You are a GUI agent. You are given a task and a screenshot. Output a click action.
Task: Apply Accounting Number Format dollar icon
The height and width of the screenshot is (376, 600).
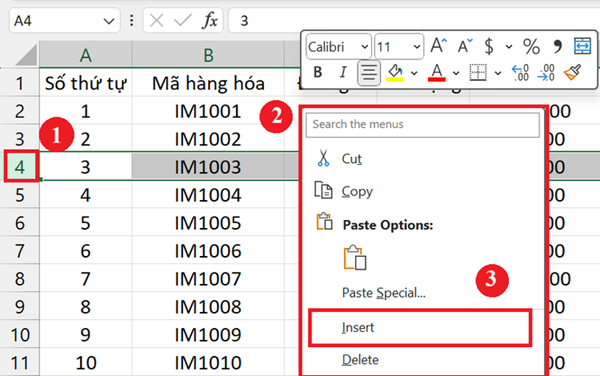[489, 46]
